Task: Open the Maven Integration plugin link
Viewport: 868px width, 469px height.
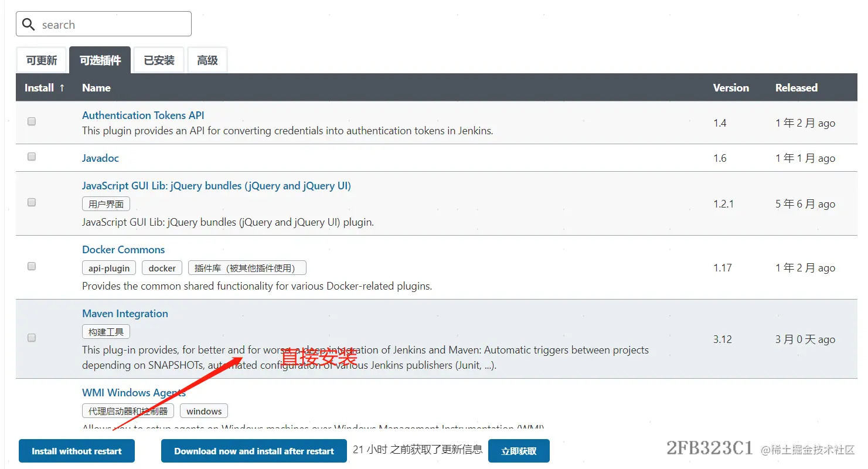Action: pyautogui.click(x=125, y=314)
